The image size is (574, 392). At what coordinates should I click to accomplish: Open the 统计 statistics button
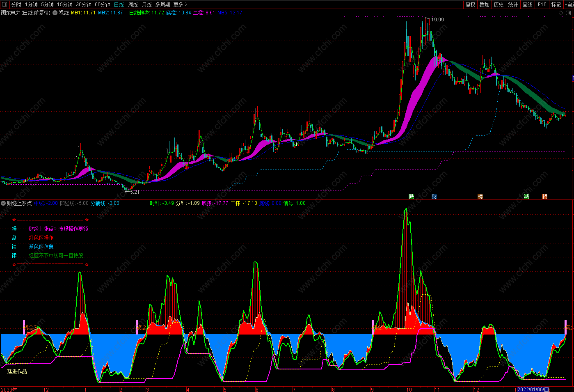point(513,5)
